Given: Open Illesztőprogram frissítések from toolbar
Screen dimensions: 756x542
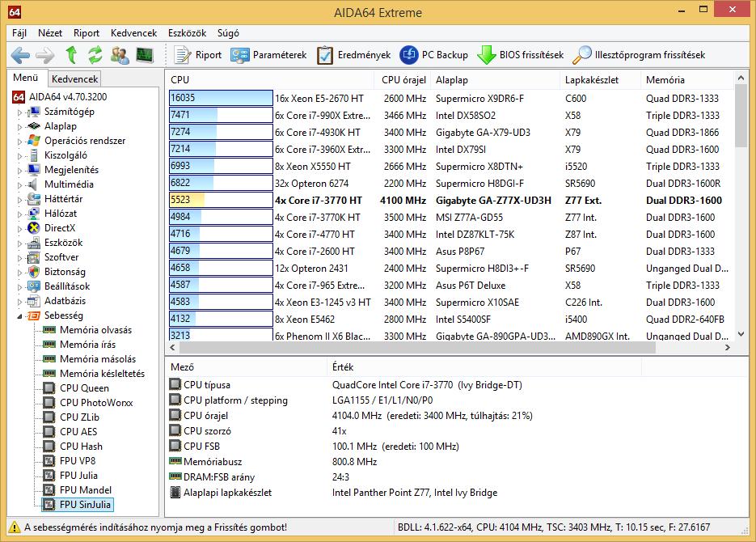Looking at the screenshot, I should coord(639,55).
